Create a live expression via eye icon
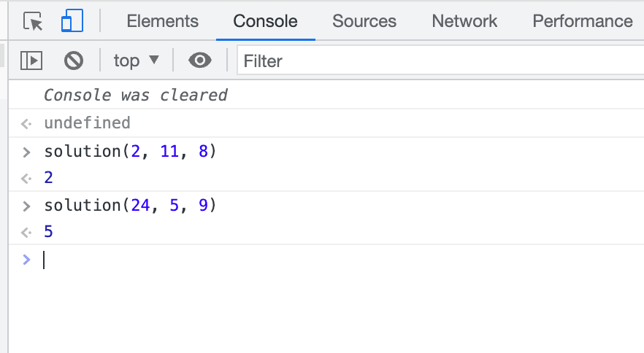644x353 pixels. [200, 61]
